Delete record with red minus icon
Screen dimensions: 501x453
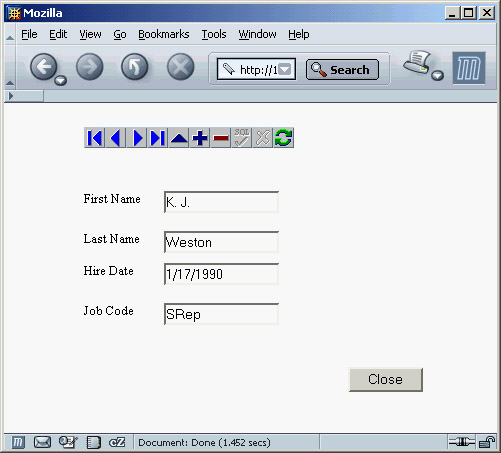pyautogui.click(x=221, y=138)
